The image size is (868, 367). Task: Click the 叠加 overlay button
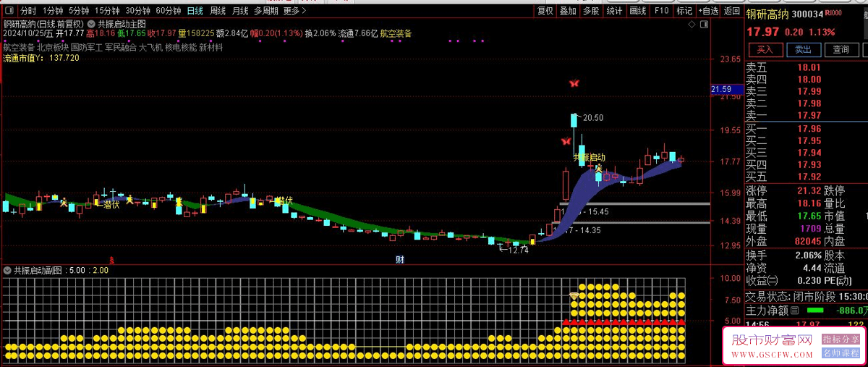pyautogui.click(x=568, y=11)
